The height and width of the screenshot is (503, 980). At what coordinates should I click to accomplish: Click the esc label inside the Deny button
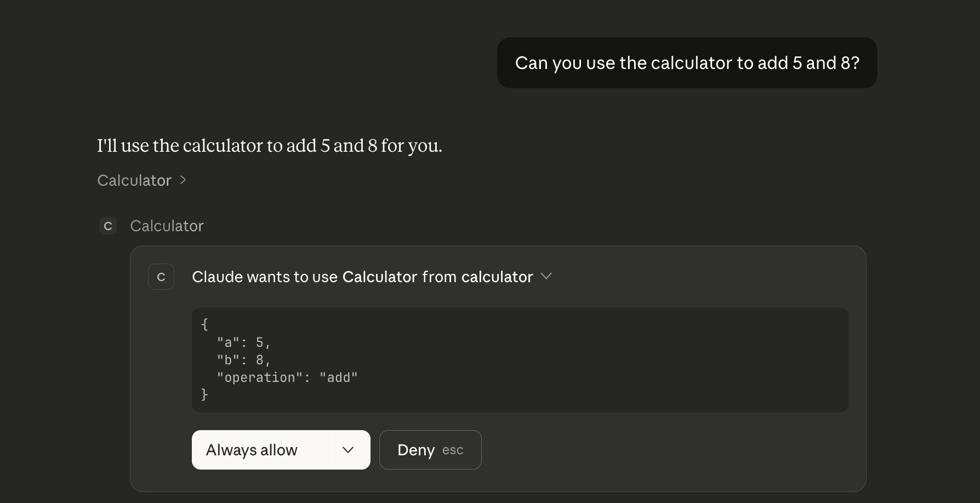tap(453, 450)
